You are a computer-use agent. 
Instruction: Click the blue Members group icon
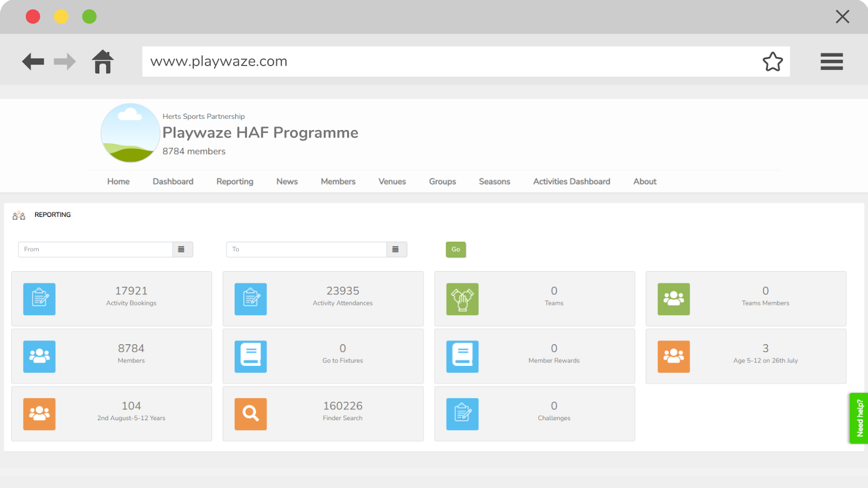click(39, 356)
